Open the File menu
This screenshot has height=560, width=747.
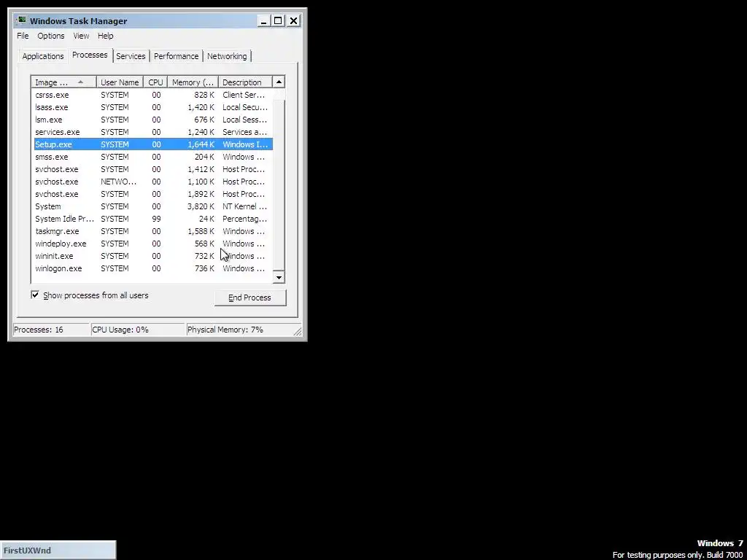tap(23, 36)
